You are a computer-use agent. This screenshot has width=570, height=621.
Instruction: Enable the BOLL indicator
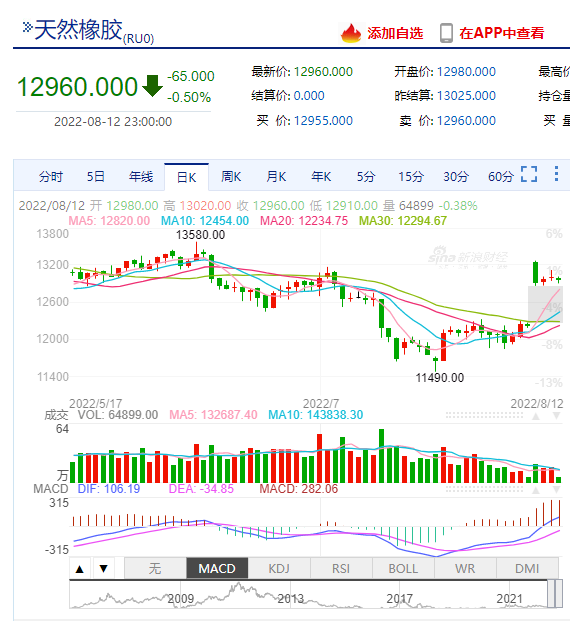(x=403, y=569)
